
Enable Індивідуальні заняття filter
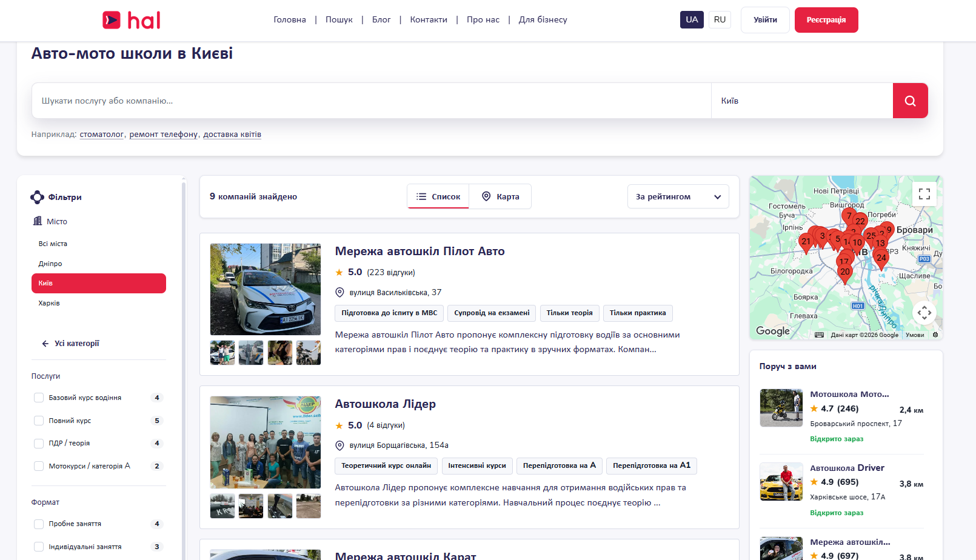[x=39, y=547]
